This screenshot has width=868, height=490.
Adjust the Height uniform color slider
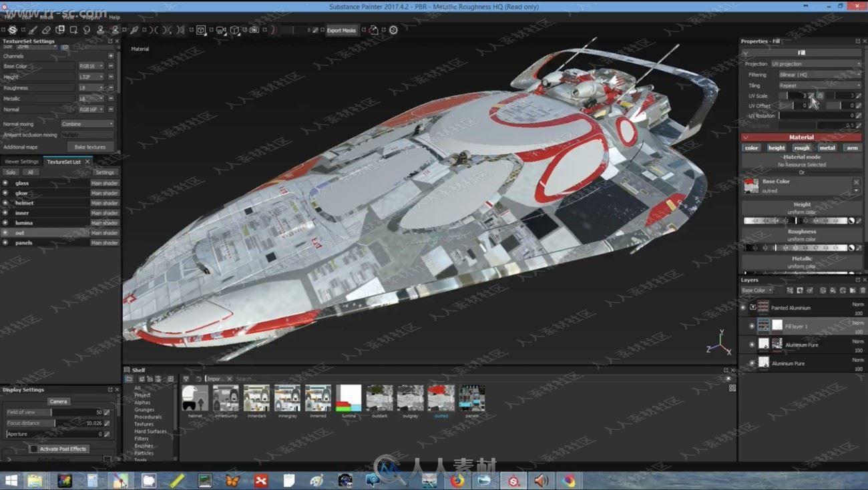(795, 220)
